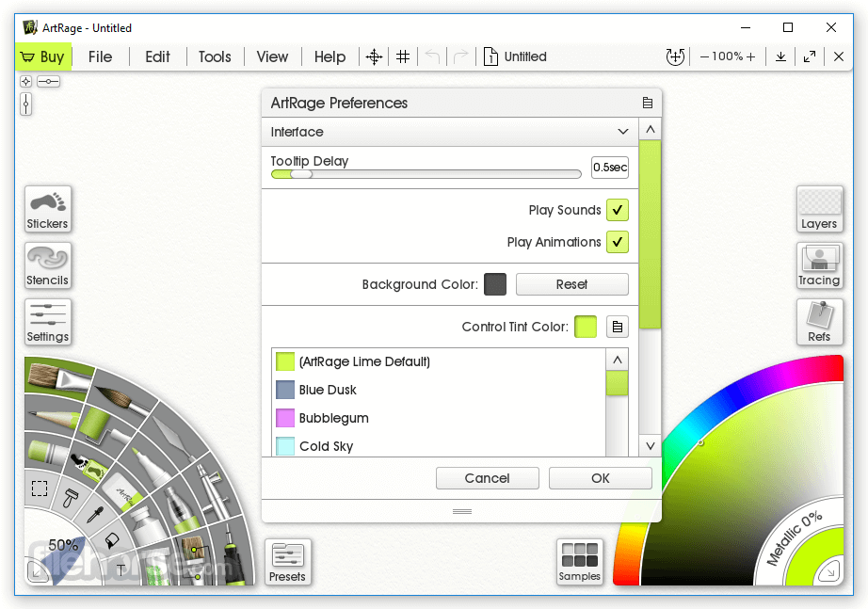Click the Reset background color button
Viewport: 868px width, 609px height.
tap(571, 284)
